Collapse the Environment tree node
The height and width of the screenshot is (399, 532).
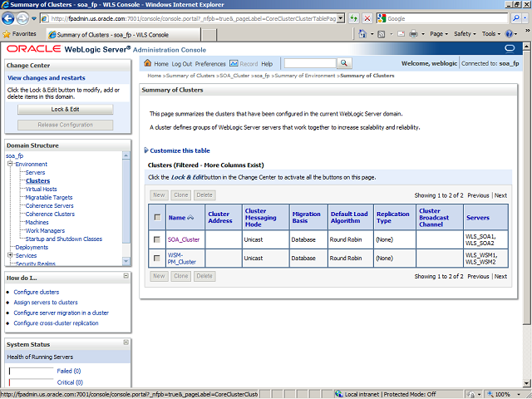pyautogui.click(x=10, y=165)
